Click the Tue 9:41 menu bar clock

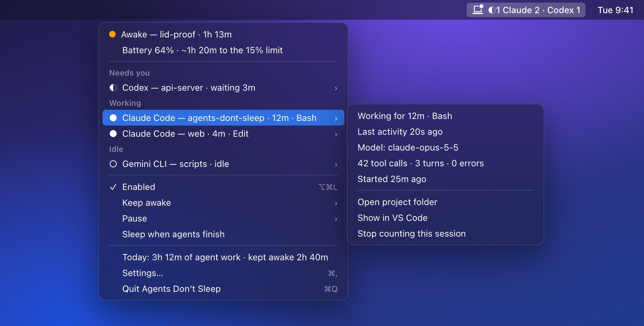615,10
